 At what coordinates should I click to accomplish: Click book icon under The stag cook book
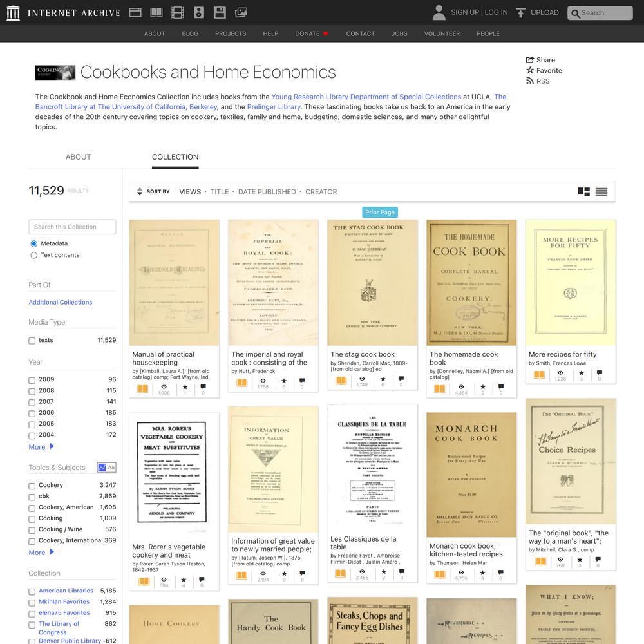[x=341, y=381]
